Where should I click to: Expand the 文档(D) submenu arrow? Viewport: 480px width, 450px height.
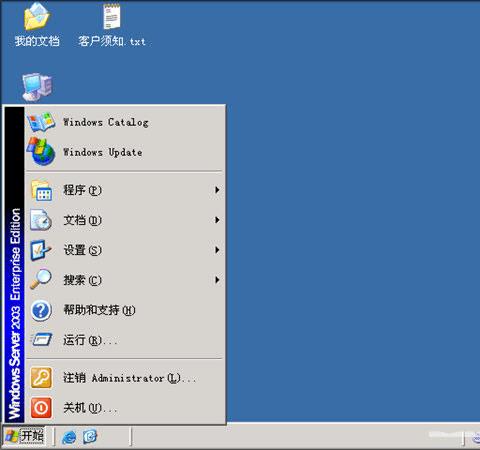(217, 220)
